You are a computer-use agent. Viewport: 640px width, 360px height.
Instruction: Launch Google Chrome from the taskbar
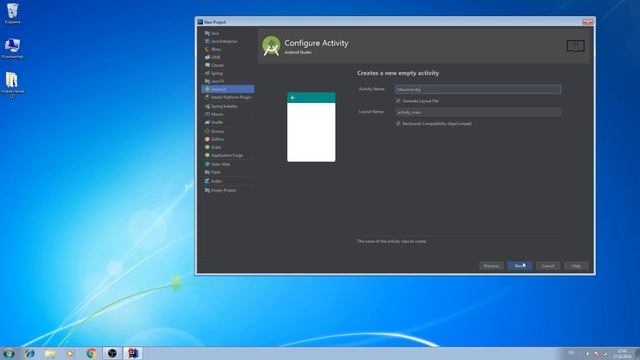pyautogui.click(x=91, y=353)
